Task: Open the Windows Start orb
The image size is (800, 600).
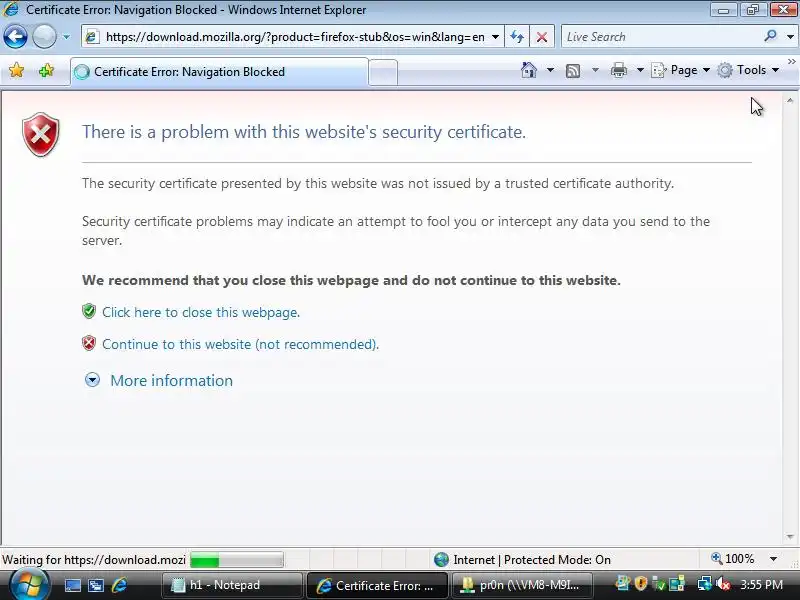Action: point(29,585)
